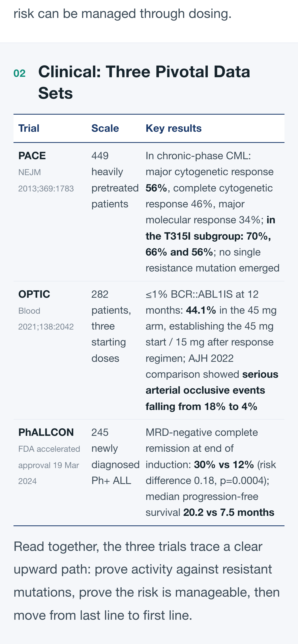The image size is (298, 644).
Task: Click the bold 30% vs 12% result
Action: click(224, 464)
